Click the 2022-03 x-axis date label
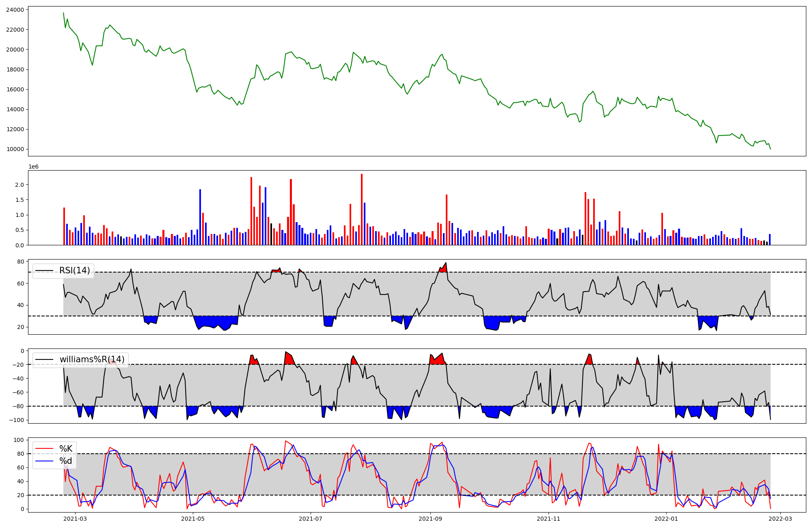The image size is (812, 528). click(780, 518)
